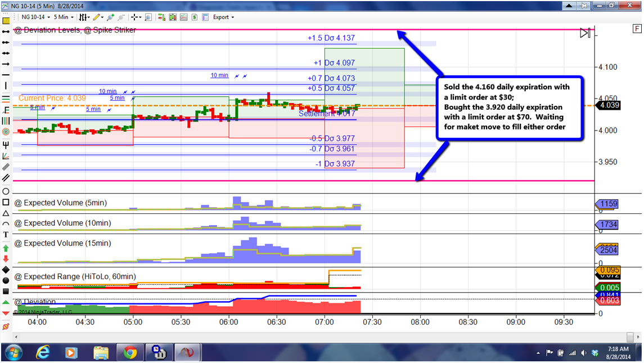Viewport: 644px width, 363px height.
Task: Click the volume speaker tray icon
Action: [583, 353]
